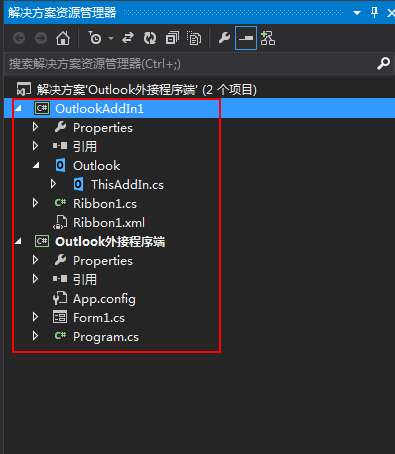Refresh the Solution Explorer
This screenshot has height=454, width=395.
[150, 38]
